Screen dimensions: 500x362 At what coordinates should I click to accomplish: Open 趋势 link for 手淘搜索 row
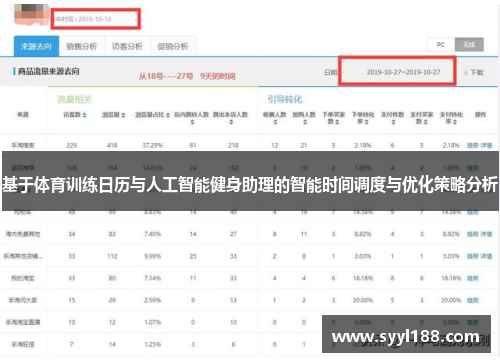click(x=473, y=145)
